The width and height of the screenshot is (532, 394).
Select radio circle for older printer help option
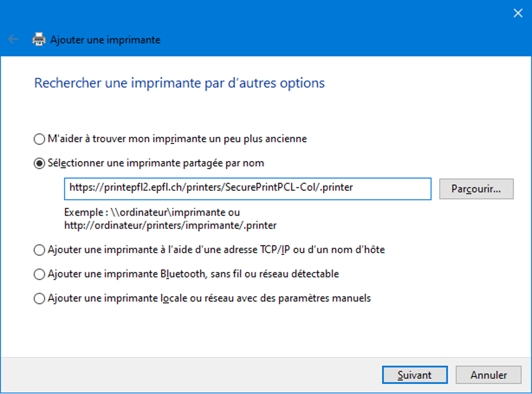click(39, 139)
